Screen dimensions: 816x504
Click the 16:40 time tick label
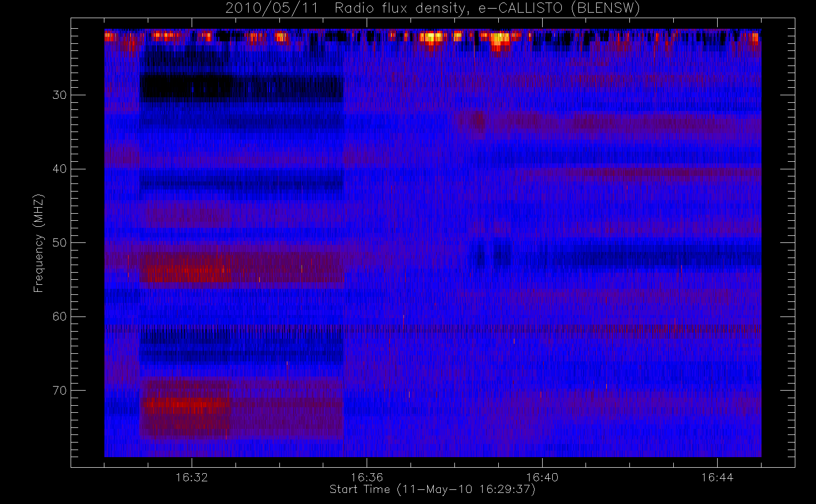click(x=542, y=477)
